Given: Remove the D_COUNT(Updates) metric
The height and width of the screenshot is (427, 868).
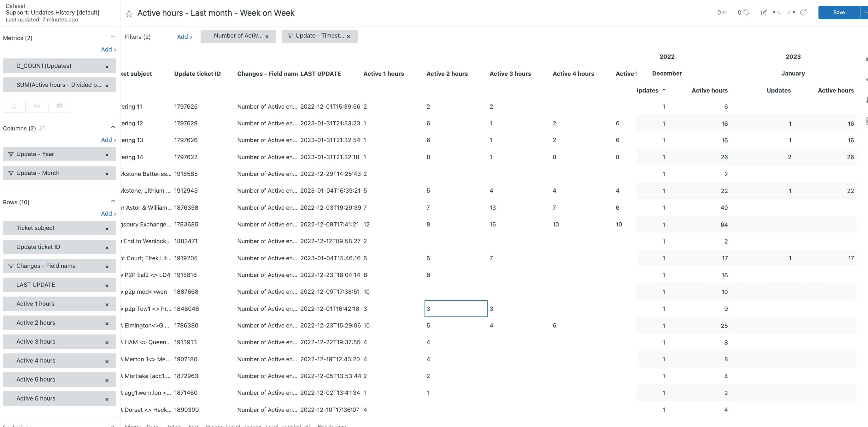Looking at the screenshot, I should [x=107, y=67].
